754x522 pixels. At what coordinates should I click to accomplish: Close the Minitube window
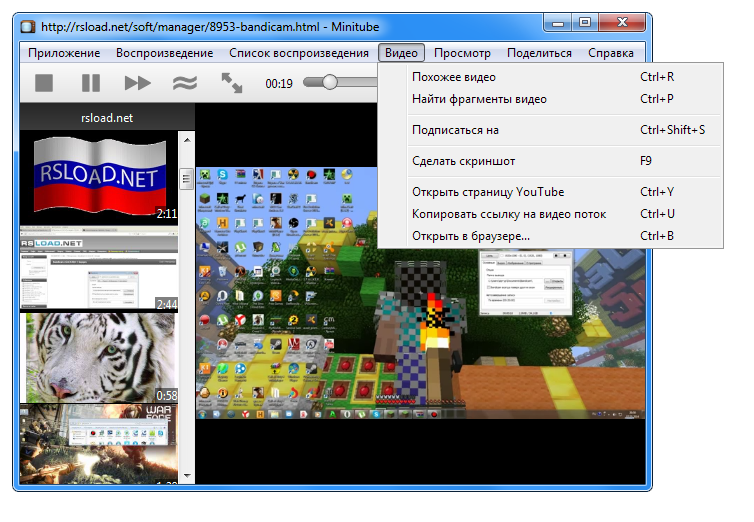(x=622, y=23)
